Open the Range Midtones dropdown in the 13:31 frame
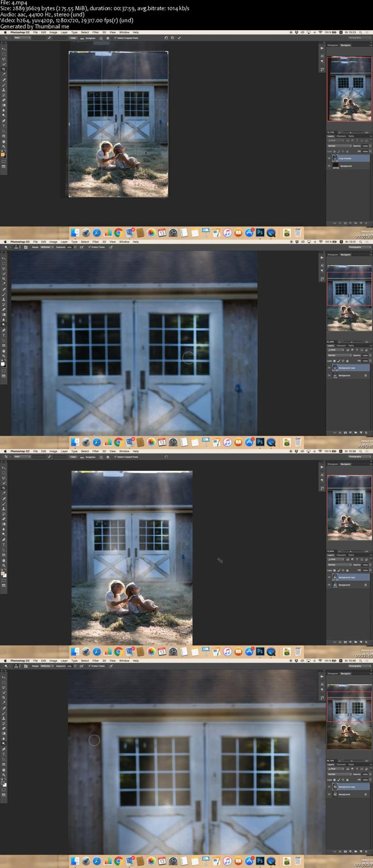Screen dimensions: 373x868 [47, 247]
